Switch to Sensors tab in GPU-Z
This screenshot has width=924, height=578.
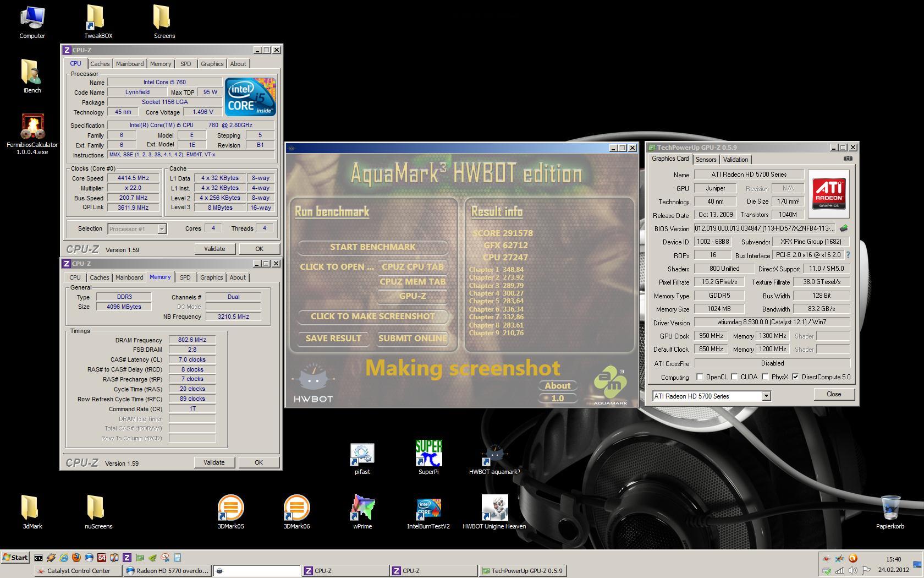(x=706, y=160)
